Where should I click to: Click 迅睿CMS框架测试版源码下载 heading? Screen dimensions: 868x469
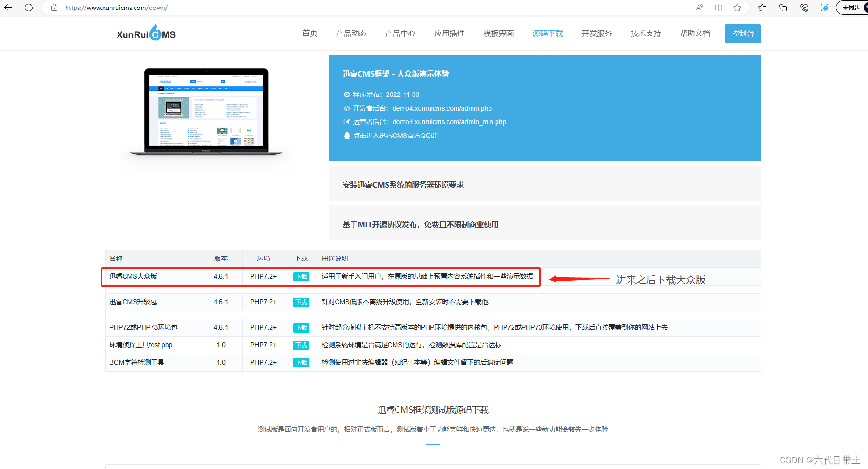[433, 410]
